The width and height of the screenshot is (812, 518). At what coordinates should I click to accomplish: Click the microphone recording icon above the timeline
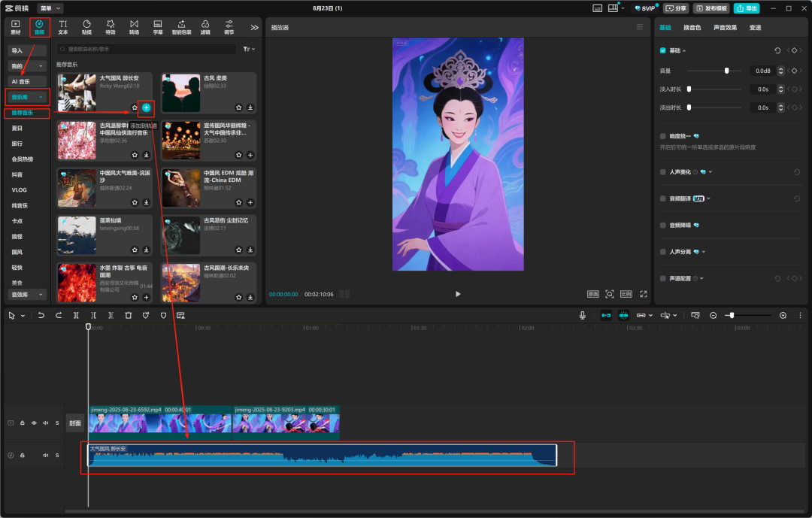tap(584, 315)
